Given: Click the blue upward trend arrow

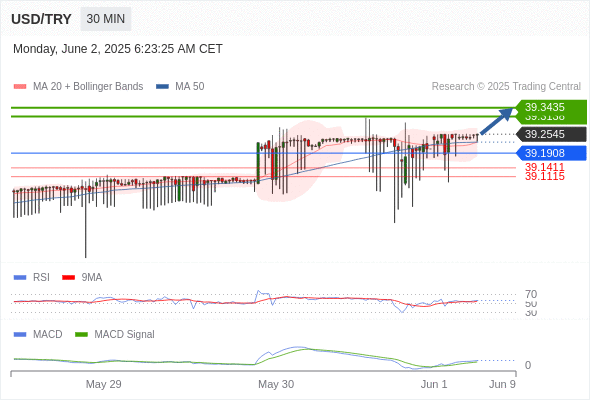Looking at the screenshot, I should coord(497,121).
